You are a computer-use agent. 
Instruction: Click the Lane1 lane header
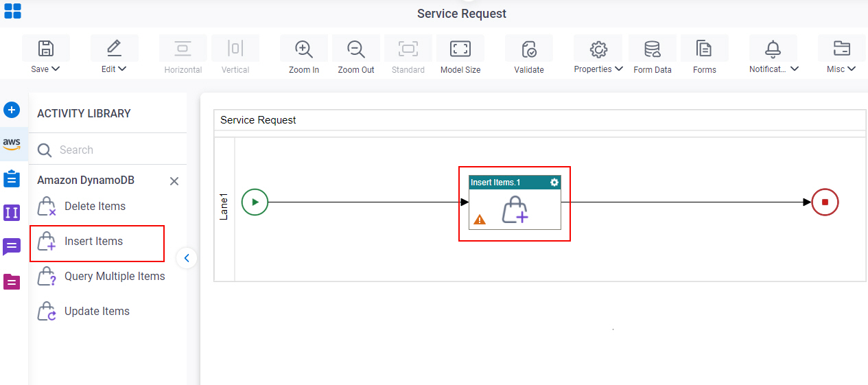tap(224, 209)
